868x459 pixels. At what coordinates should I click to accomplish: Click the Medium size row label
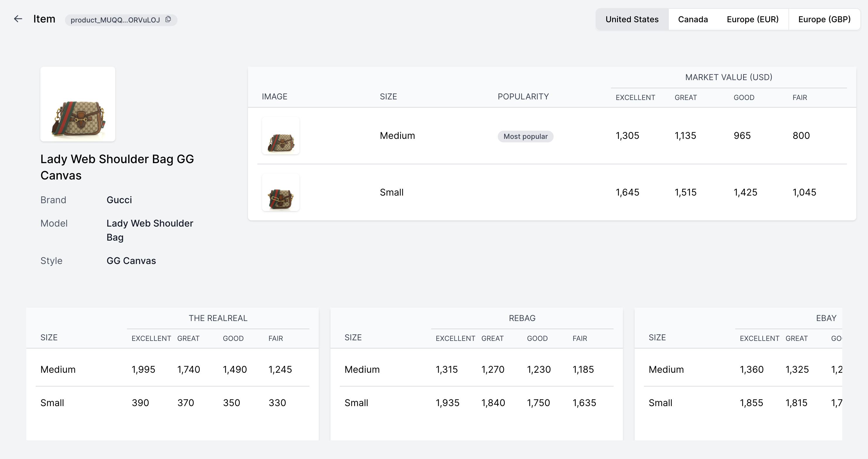pyautogui.click(x=397, y=136)
